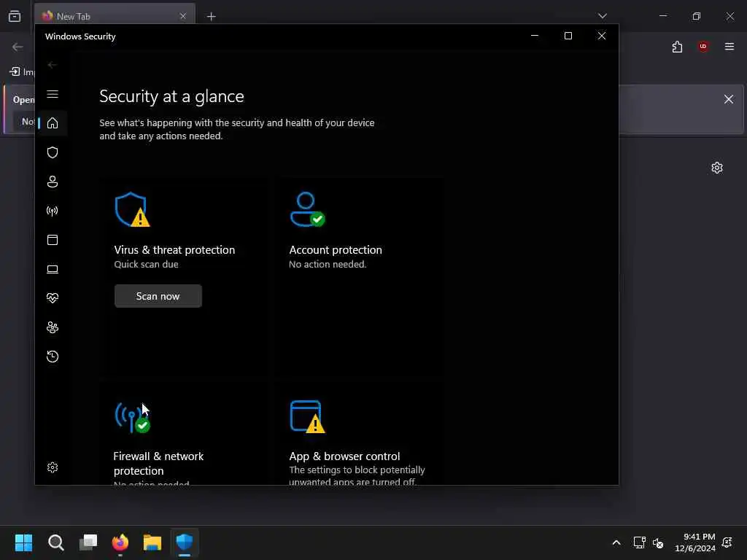Open the browser application hamburger menu
747x560 pixels.
(x=729, y=46)
